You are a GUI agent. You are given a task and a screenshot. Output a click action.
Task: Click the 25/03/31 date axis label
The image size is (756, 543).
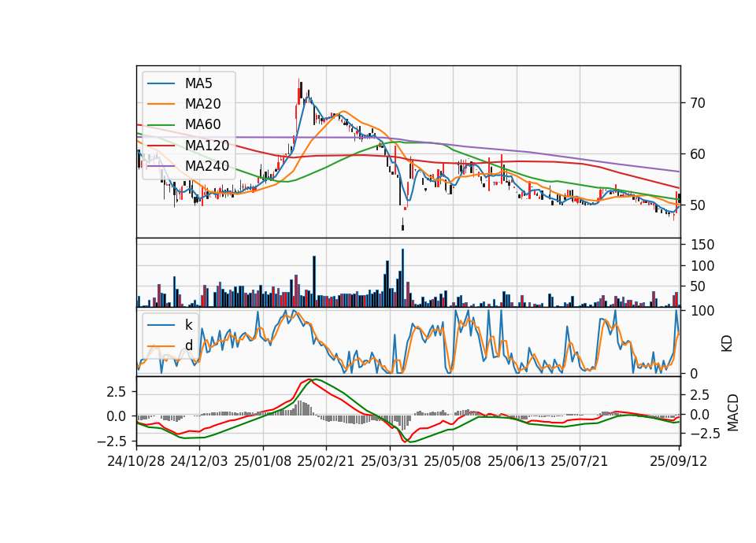click(390, 461)
